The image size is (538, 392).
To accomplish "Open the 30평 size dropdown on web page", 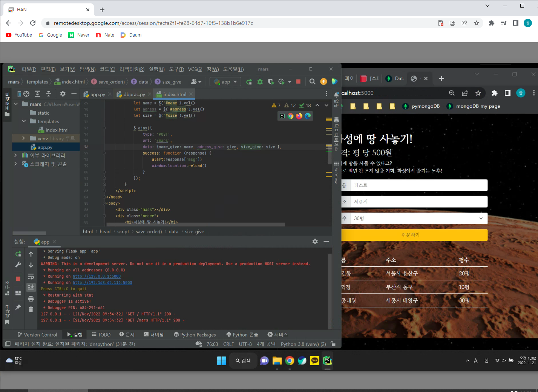I will [418, 219].
